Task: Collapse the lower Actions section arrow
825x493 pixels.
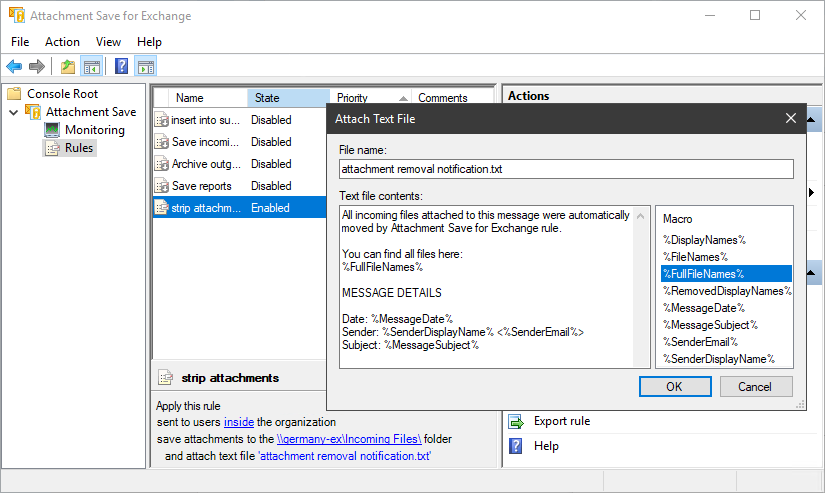Action: [811, 273]
